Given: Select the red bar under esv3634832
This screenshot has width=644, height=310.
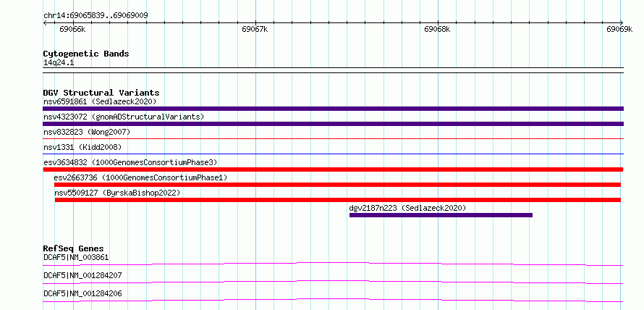Looking at the screenshot, I should (333, 169).
